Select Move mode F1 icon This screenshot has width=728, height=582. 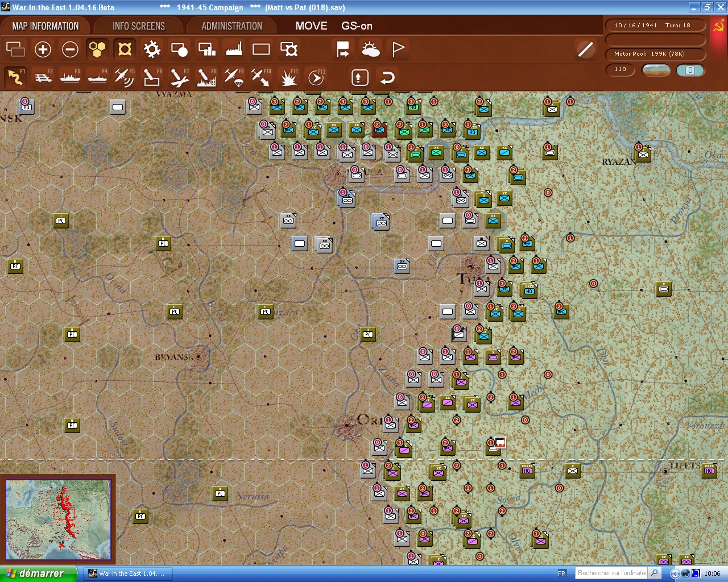pyautogui.click(x=15, y=77)
